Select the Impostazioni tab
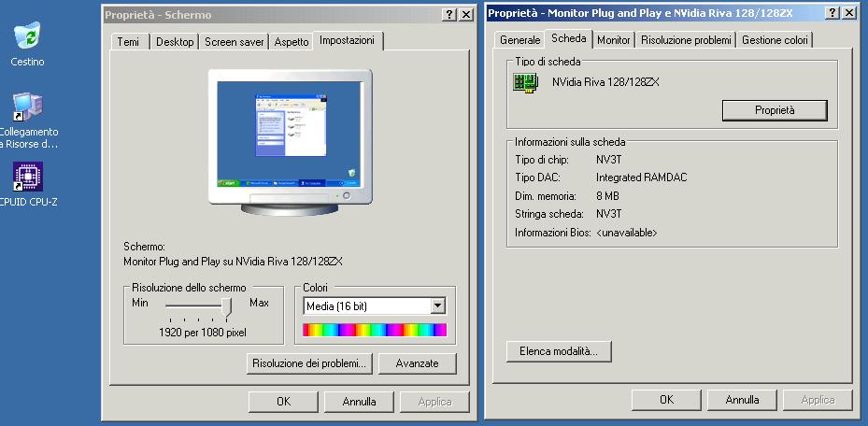Viewport: 868px width, 426px height. click(x=347, y=40)
